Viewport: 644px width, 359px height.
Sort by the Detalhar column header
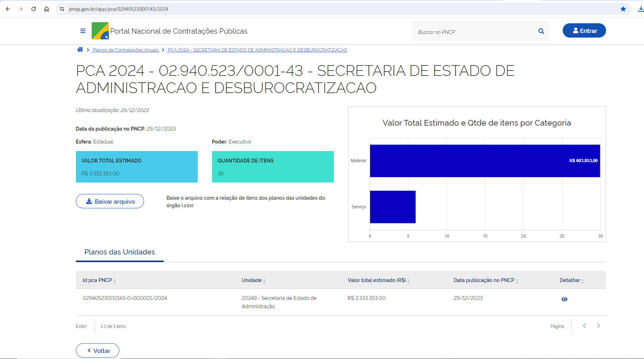tap(572, 280)
